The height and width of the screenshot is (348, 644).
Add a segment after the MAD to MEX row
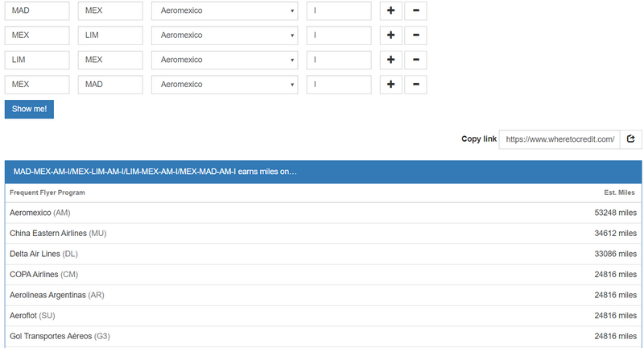(x=391, y=10)
